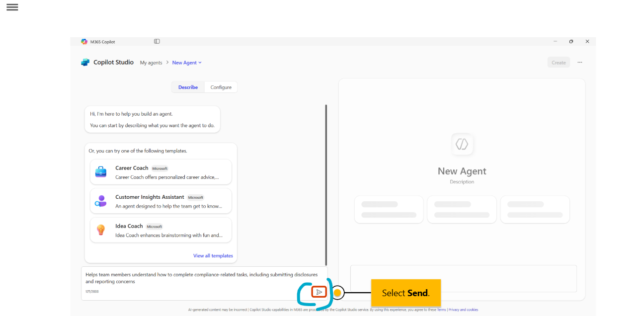Select the Career Coach template card
The width and height of the screenshot is (644, 316).
pos(161,172)
